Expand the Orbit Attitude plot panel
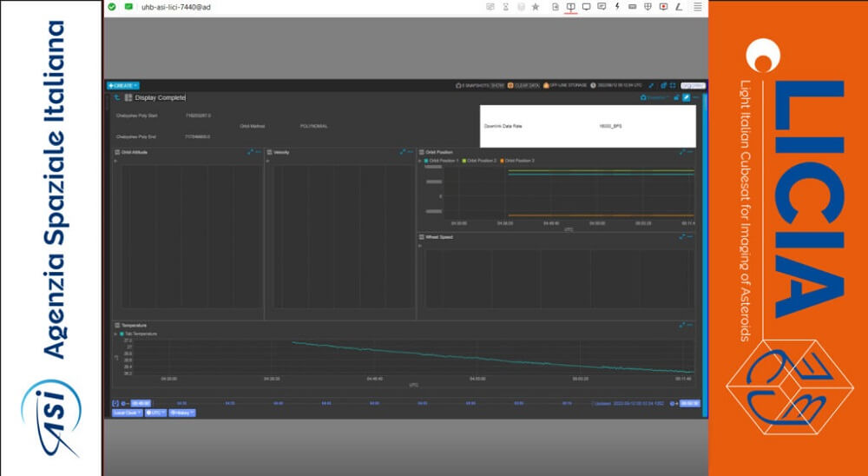This screenshot has width=868, height=476. pos(250,152)
